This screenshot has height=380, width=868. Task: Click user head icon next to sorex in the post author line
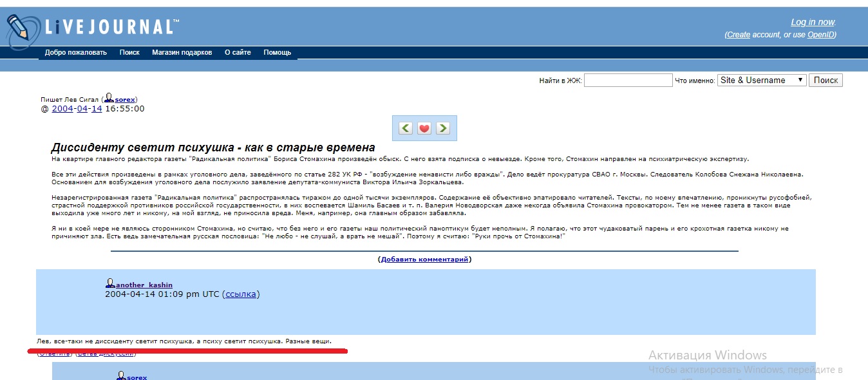[109, 99]
